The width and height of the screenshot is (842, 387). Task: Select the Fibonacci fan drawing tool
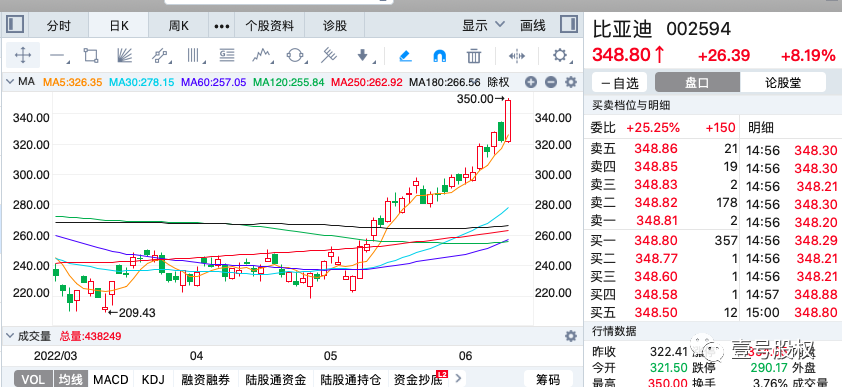pyautogui.click(x=125, y=55)
